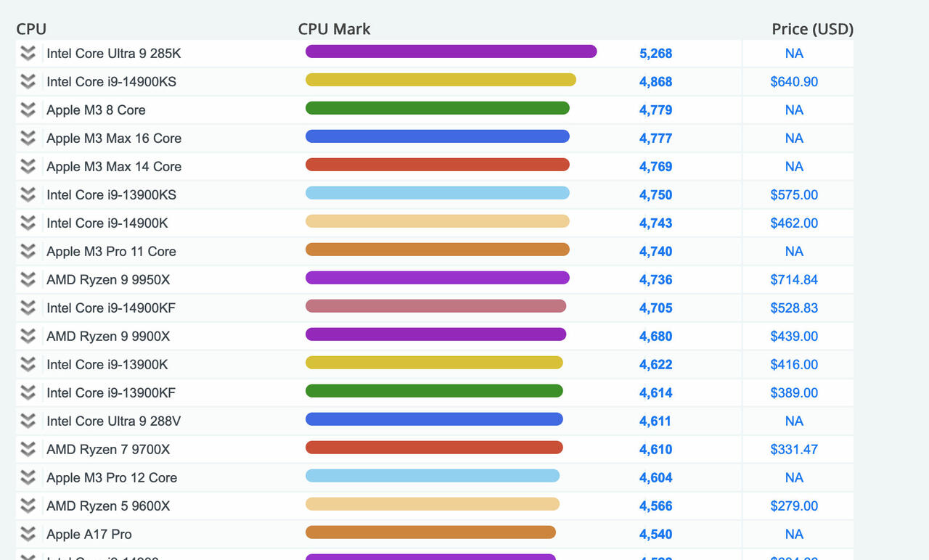Click chevron icon beside Apple M3 Max 16 Core

click(x=28, y=139)
